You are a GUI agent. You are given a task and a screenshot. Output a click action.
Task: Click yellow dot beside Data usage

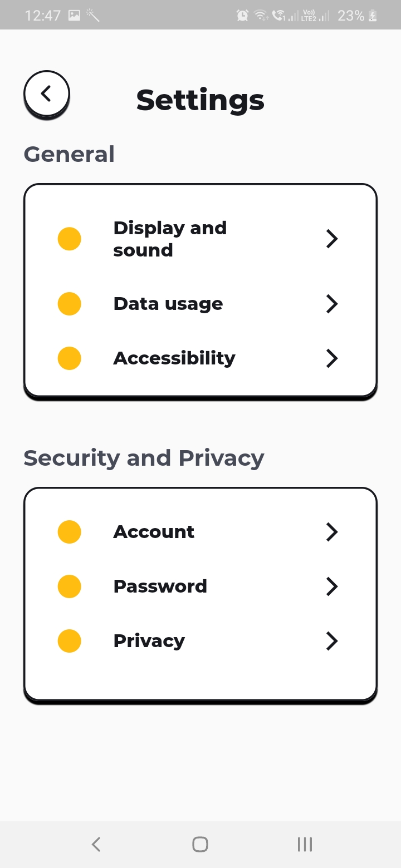(70, 304)
